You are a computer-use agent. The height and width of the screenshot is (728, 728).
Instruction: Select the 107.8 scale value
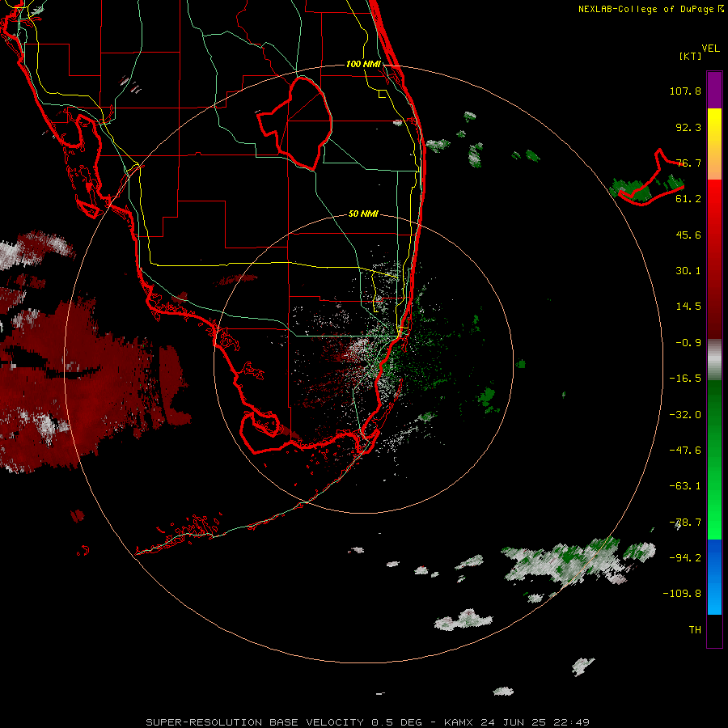pos(685,91)
